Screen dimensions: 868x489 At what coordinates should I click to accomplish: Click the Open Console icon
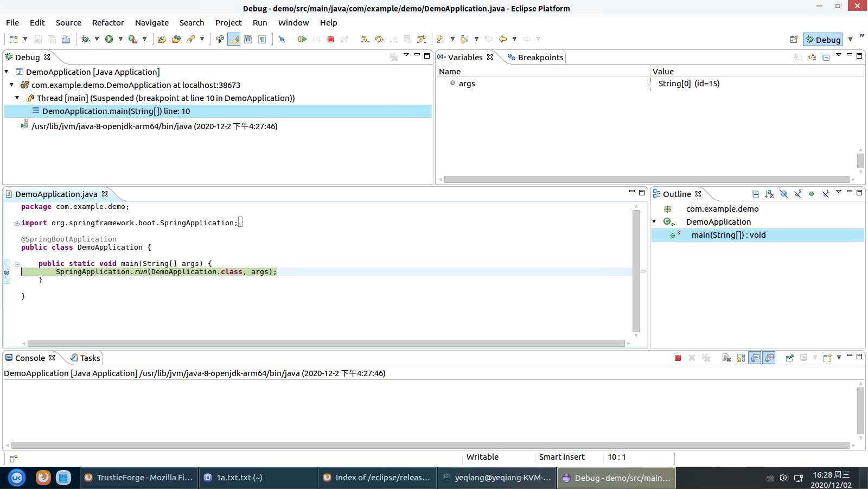(827, 358)
